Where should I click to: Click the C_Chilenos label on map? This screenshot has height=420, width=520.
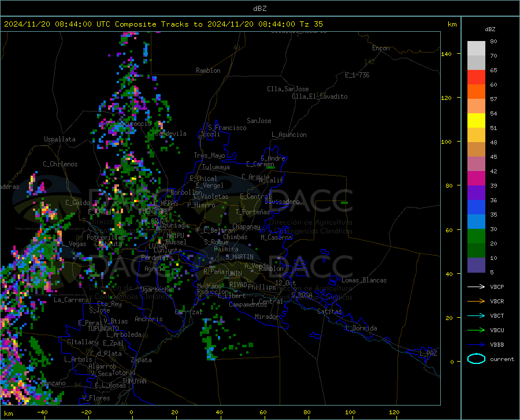pyautogui.click(x=60, y=164)
